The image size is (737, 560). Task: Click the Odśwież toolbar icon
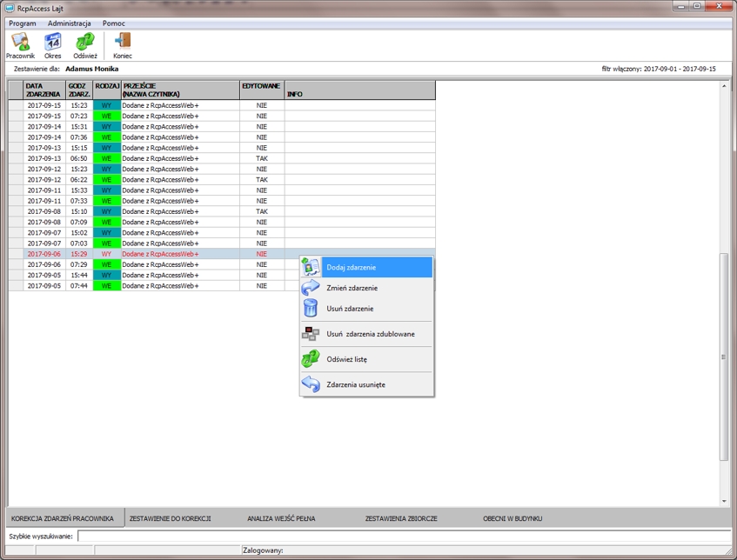tap(85, 45)
